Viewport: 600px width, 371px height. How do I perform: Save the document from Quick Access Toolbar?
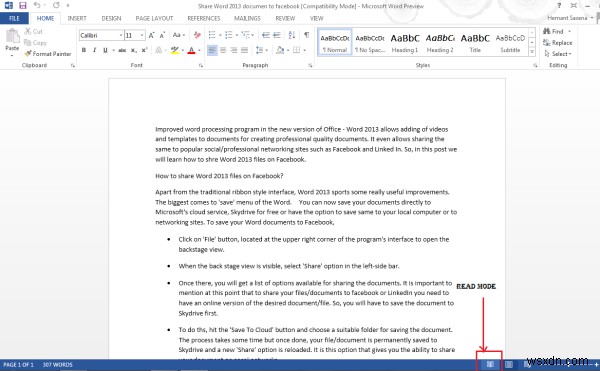(x=23, y=5)
